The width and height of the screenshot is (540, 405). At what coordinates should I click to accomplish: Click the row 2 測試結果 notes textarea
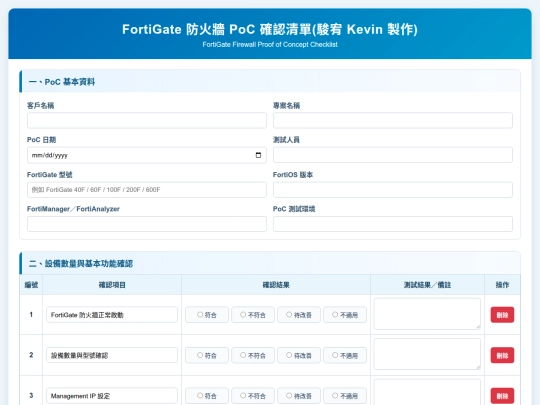coord(427,354)
